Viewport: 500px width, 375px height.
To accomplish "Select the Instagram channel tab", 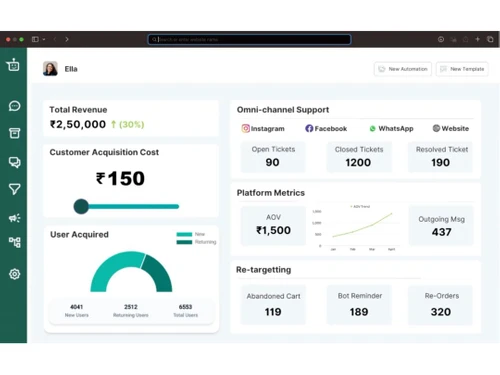I will tap(263, 129).
